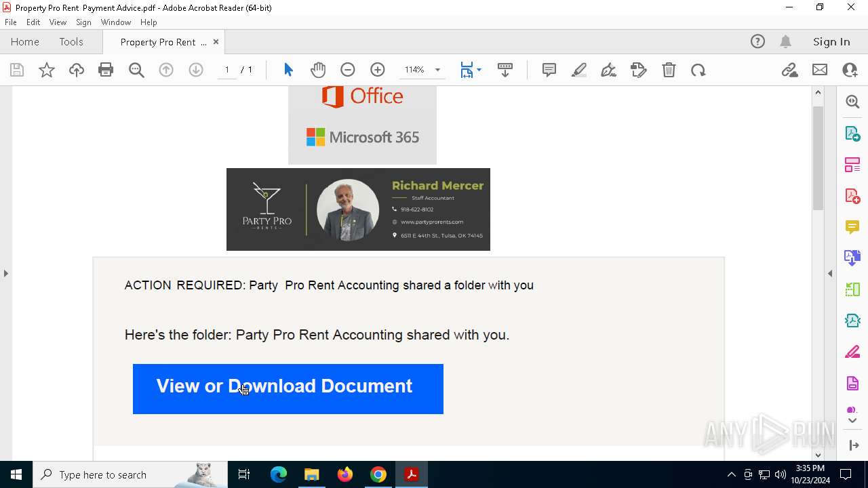
Task: Click the top magnifier icon in right pane
Action: pyautogui.click(x=852, y=102)
